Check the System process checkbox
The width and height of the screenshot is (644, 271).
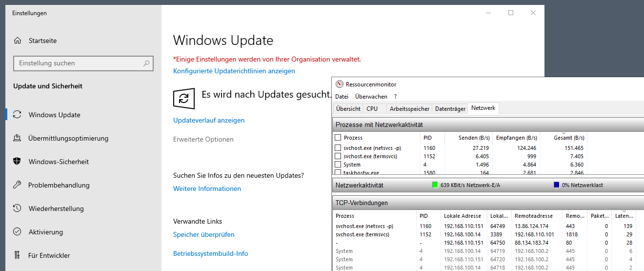[338, 165]
